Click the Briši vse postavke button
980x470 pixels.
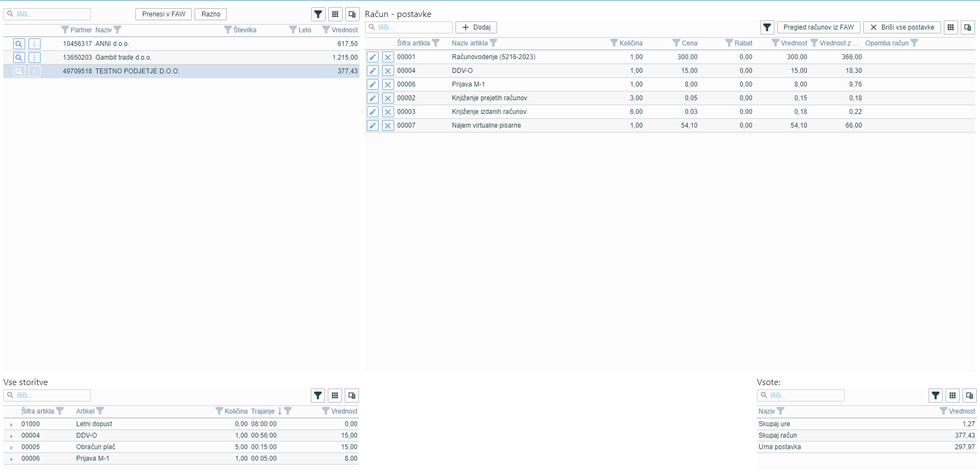(902, 27)
